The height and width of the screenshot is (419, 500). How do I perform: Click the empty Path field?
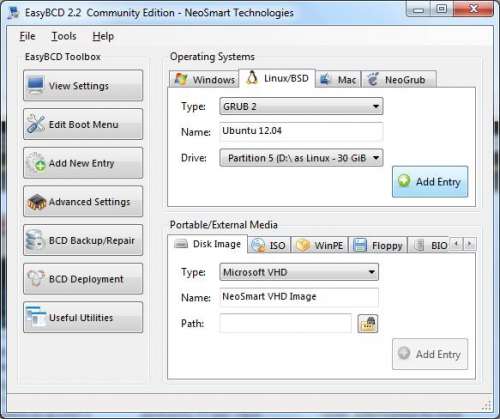click(x=286, y=323)
